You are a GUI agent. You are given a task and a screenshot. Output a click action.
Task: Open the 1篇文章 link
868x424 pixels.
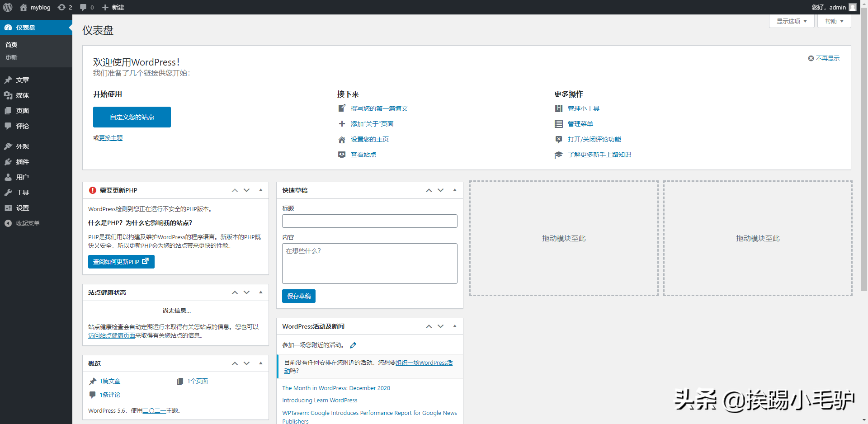tap(110, 382)
